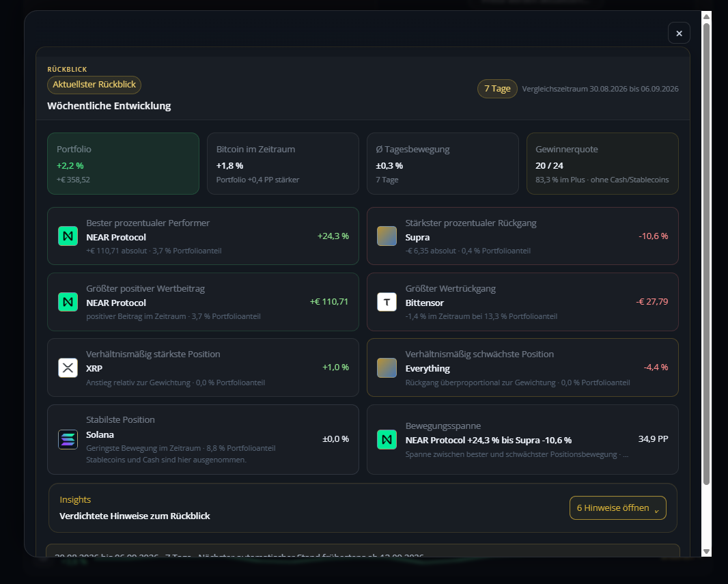Click the Solana name in Stabilste Position
The width and height of the screenshot is (728, 584).
tap(100, 434)
